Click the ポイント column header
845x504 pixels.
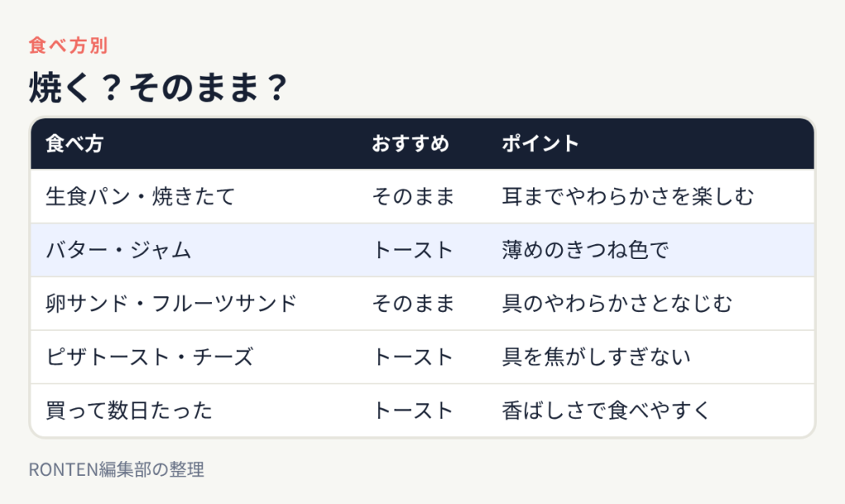point(540,144)
